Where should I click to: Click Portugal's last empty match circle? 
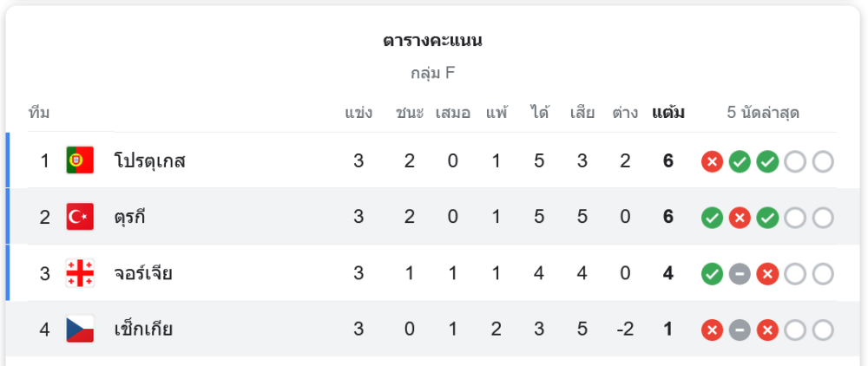pyautogui.click(x=823, y=161)
